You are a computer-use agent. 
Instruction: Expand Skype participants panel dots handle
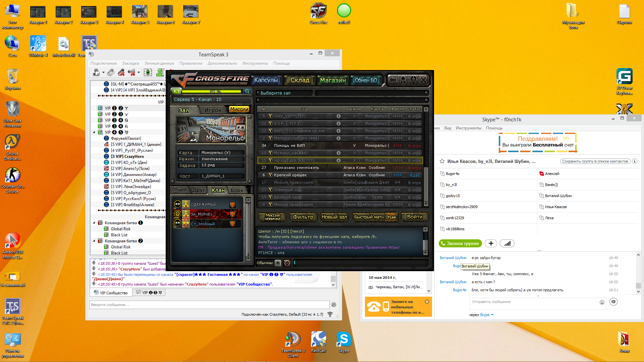(x=539, y=250)
